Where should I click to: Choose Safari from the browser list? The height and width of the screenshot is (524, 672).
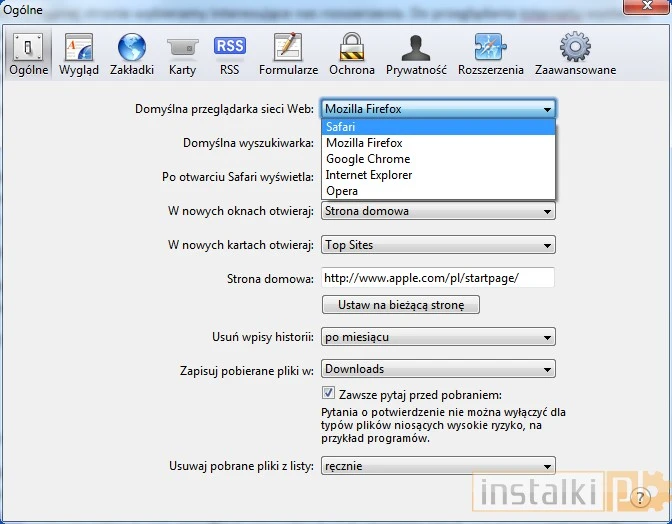(438, 127)
